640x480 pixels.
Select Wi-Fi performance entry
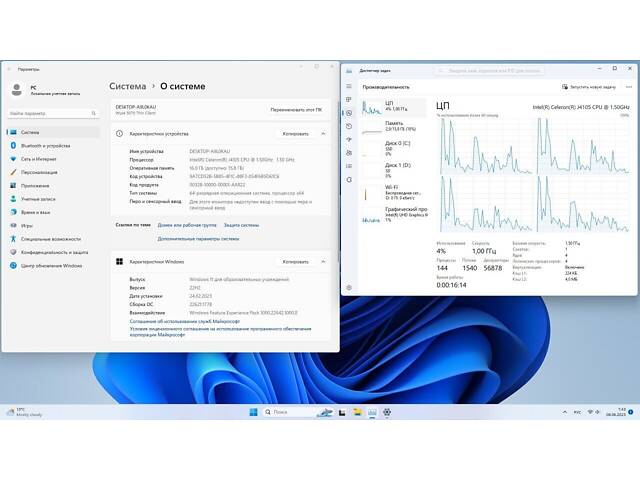point(393,192)
